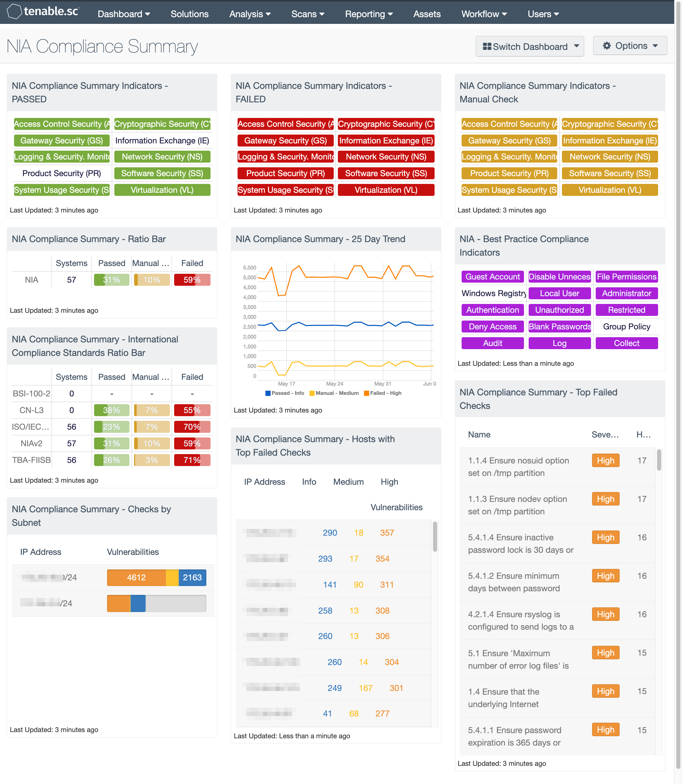Click the FAILED Gateway Security (GS) indicator
Viewport: 682px width, 784px height.
coord(285,141)
